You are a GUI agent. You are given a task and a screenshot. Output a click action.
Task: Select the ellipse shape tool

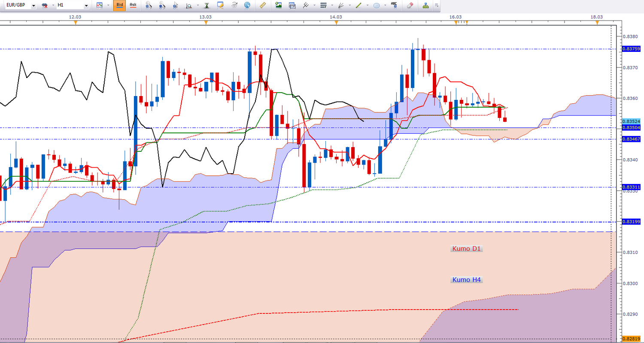point(377,6)
